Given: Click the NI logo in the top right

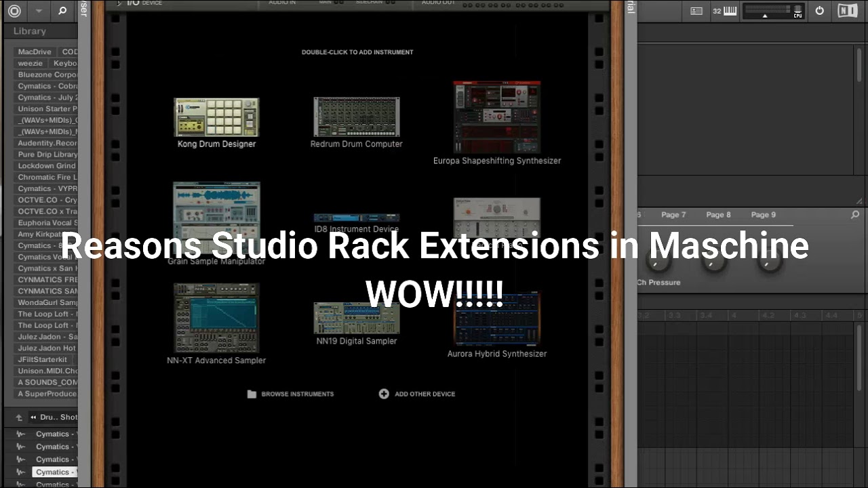Looking at the screenshot, I should coord(847,11).
